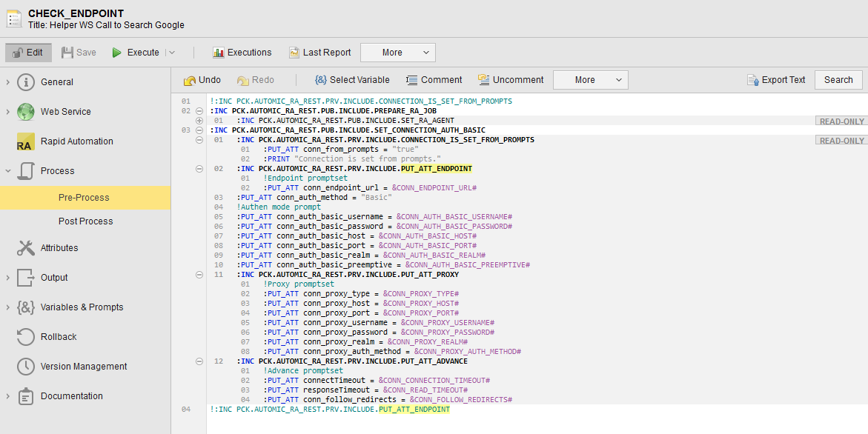The image size is (868, 434).
Task: Open the Version Management section
Action: point(83,367)
